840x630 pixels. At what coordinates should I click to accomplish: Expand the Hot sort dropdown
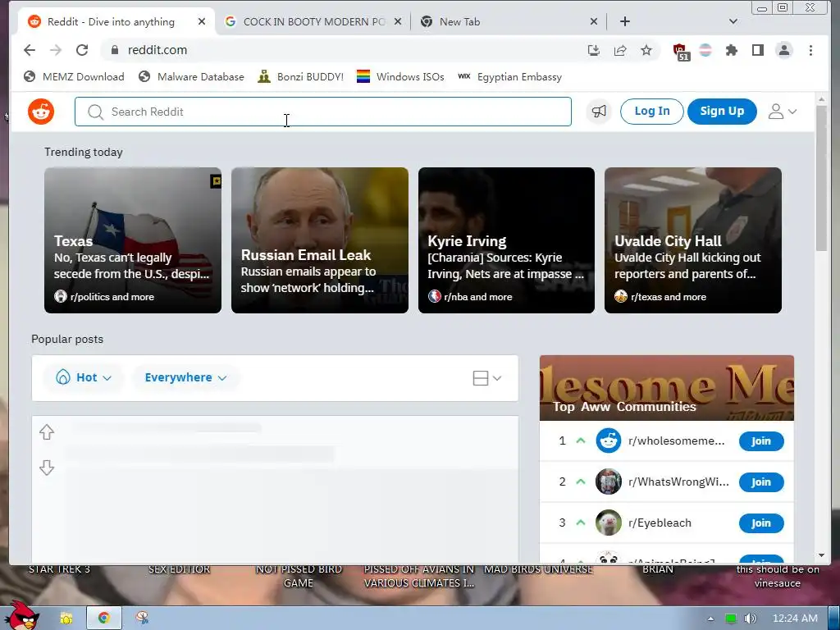pyautogui.click(x=84, y=377)
